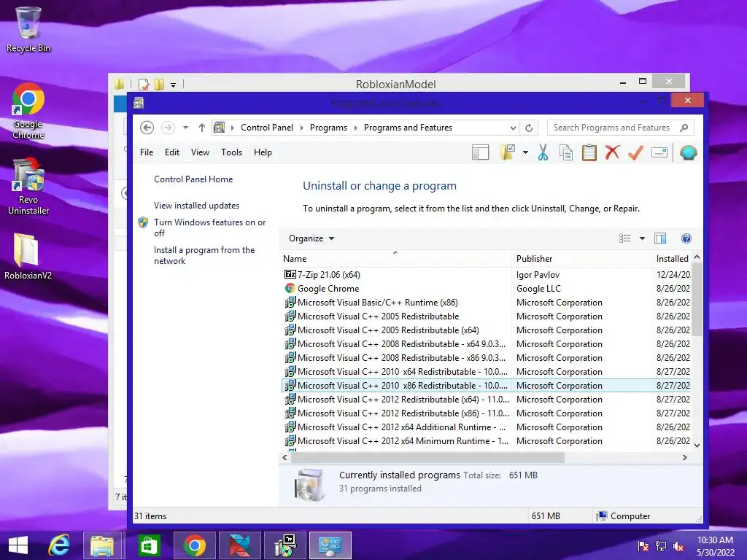Open the Organize dropdown

click(x=311, y=238)
